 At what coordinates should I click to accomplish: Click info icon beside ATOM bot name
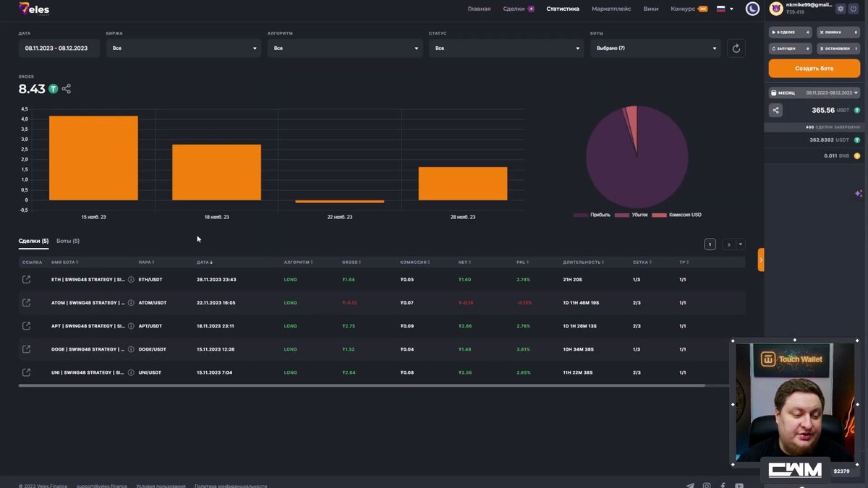[131, 303]
